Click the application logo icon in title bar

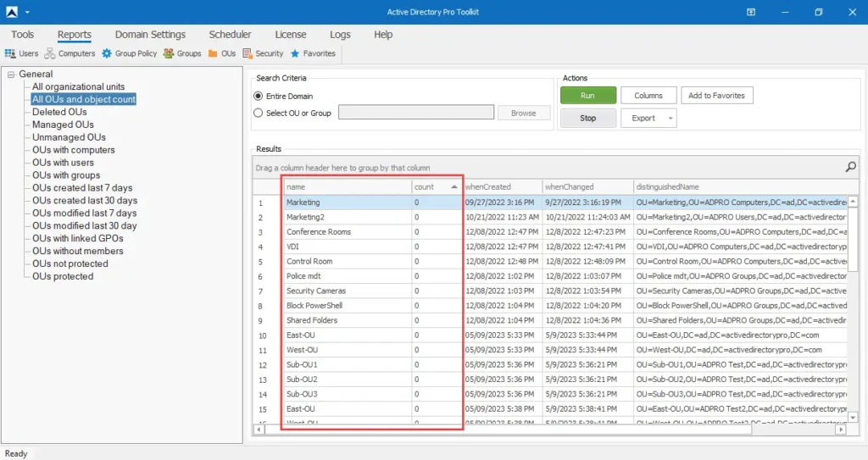pos(12,12)
